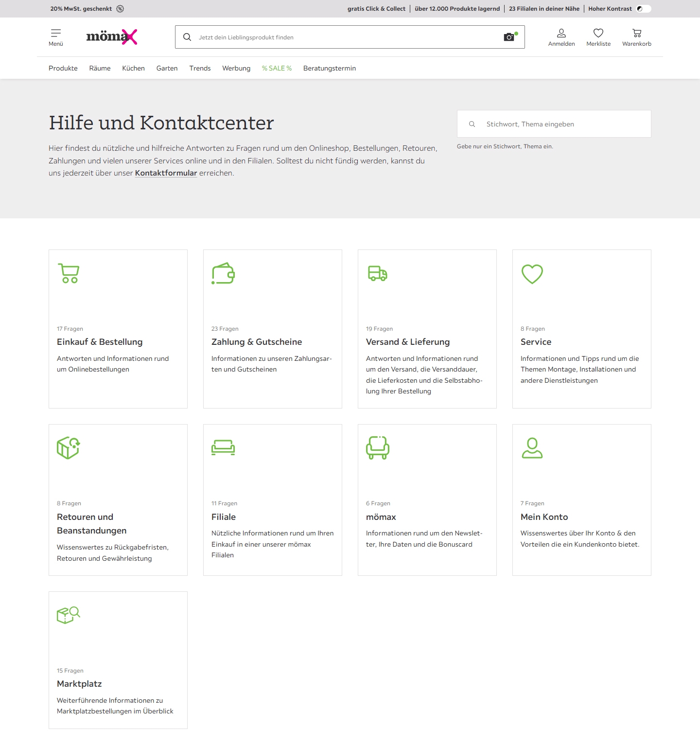Screen dimensions: 700x747
Task: Click the magnifier icon in main search bar
Action: pos(187,37)
